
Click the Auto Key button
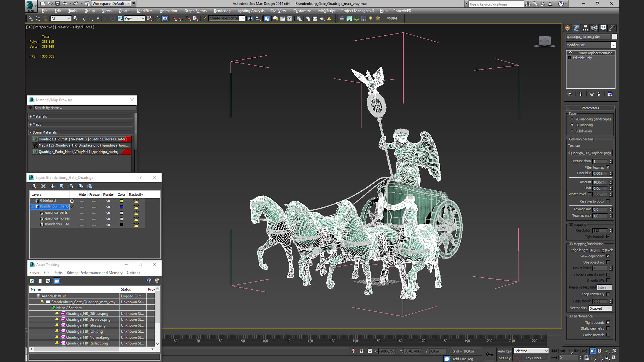point(504,351)
